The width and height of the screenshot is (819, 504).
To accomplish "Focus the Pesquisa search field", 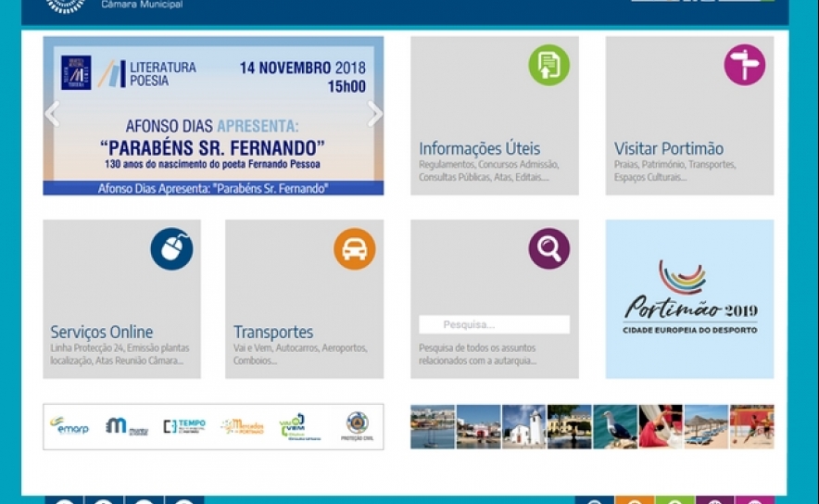I will point(494,324).
